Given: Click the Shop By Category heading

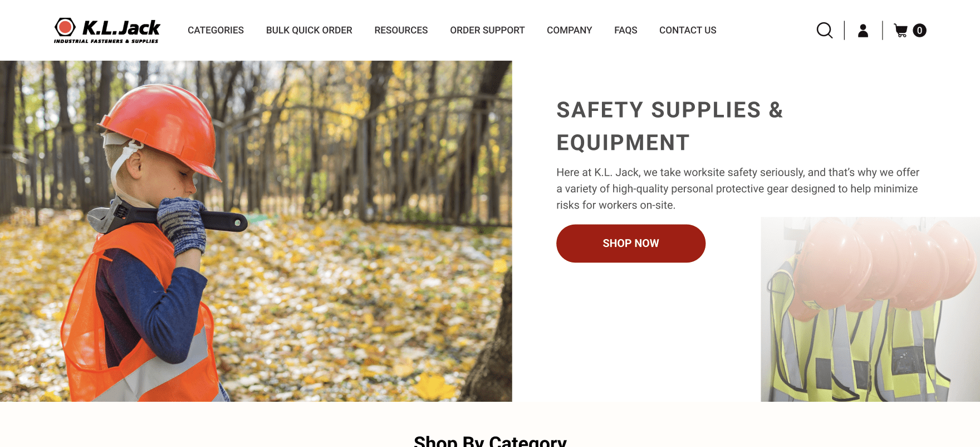Looking at the screenshot, I should pyautogui.click(x=490, y=440).
